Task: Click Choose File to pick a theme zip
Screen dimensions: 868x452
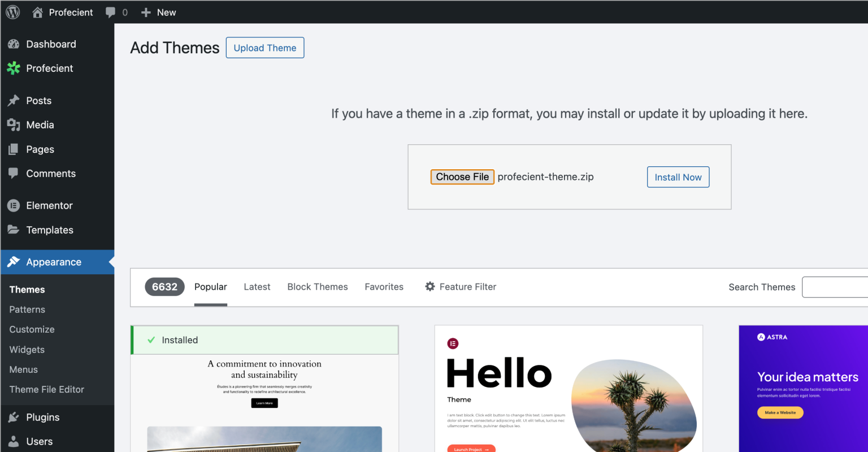Action: click(x=462, y=177)
